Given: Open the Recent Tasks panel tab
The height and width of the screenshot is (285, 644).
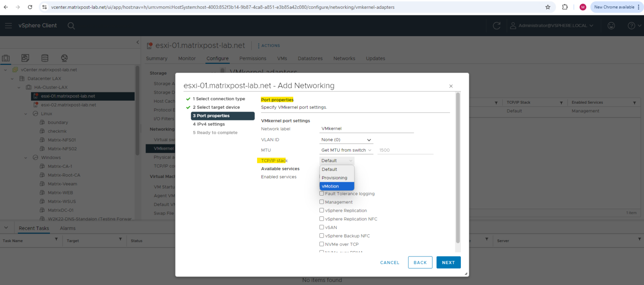Looking at the screenshot, I should coord(34,228).
